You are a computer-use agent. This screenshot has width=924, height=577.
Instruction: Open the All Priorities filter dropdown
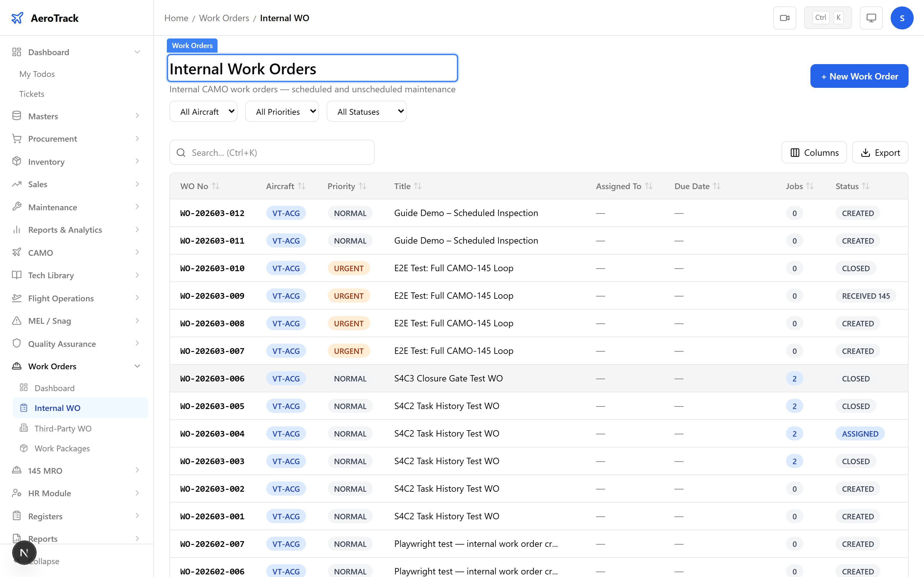282,111
